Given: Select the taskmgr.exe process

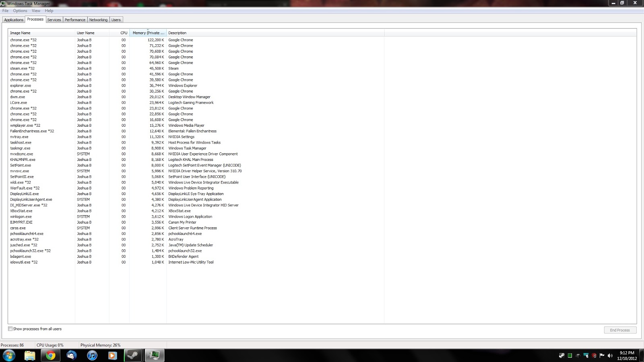Looking at the screenshot, I should (20, 148).
